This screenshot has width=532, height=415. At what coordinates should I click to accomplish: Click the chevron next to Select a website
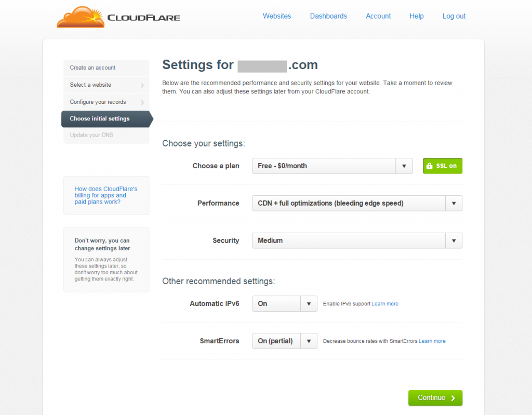[142, 85]
